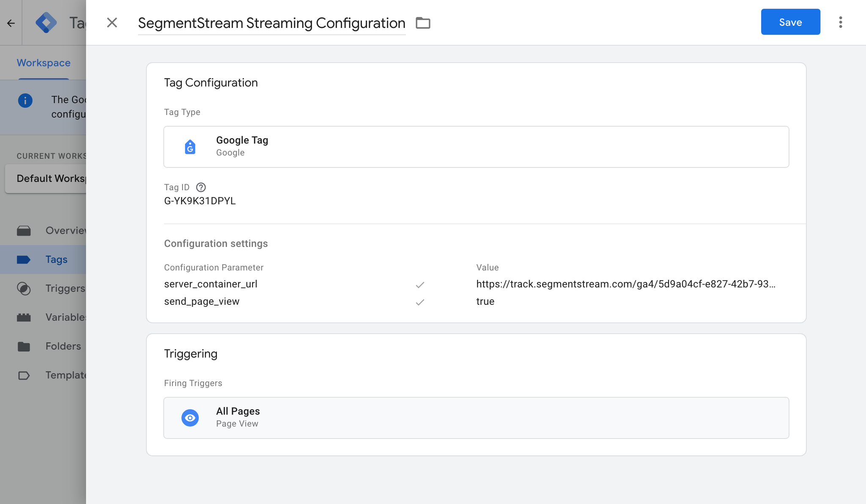Go back using the top-left arrow
The width and height of the screenshot is (866, 504).
(11, 23)
